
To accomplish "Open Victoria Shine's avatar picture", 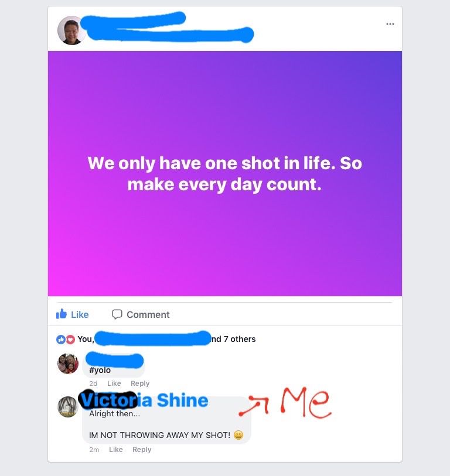I will point(68,407).
